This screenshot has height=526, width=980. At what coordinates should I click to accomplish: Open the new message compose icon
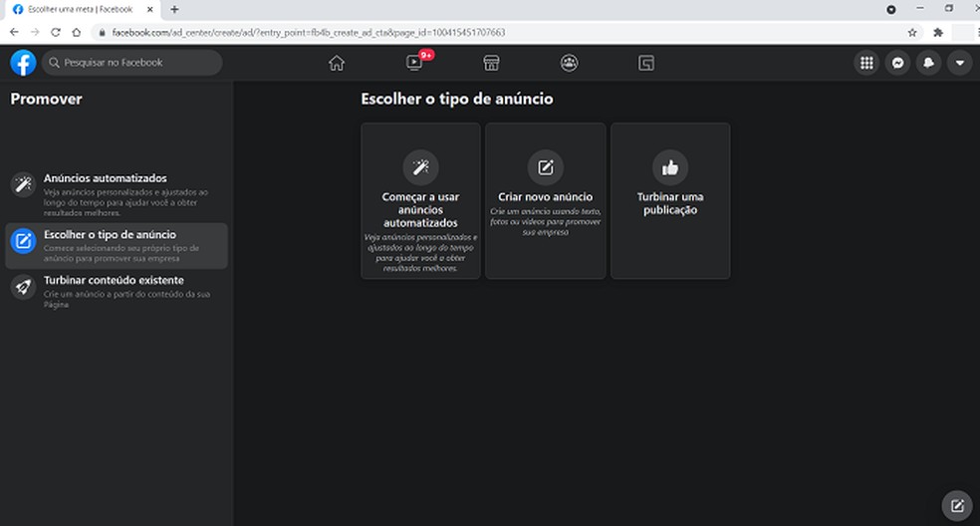[x=957, y=505]
